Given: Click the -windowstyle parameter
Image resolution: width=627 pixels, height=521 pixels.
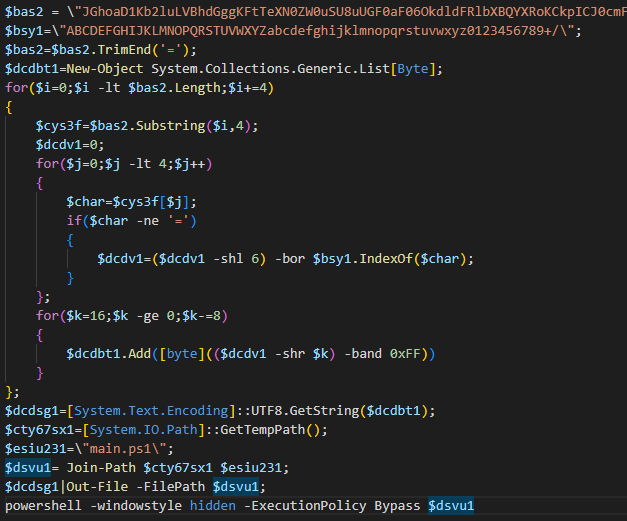Looking at the screenshot, I should pyautogui.click(x=136, y=506).
